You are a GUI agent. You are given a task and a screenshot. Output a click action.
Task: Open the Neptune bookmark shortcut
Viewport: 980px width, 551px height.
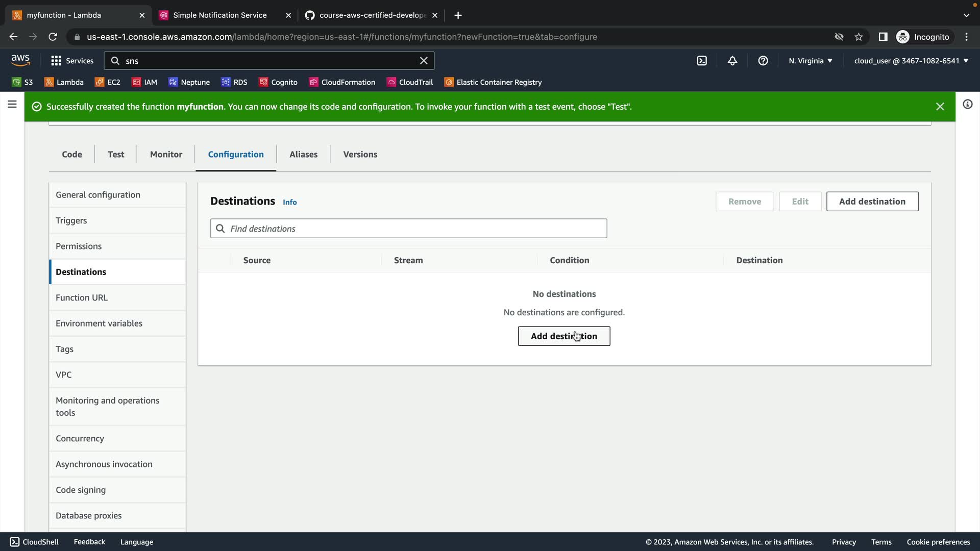(189, 82)
